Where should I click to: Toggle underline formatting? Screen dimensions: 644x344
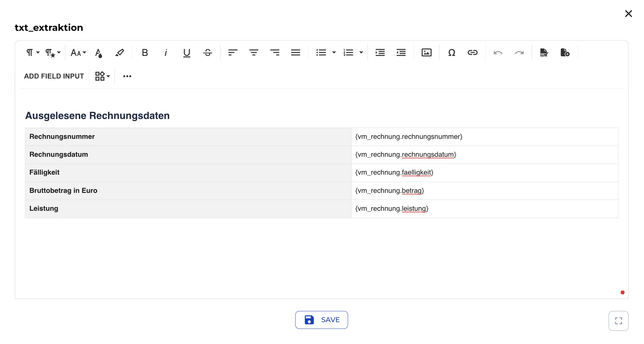[x=187, y=52]
